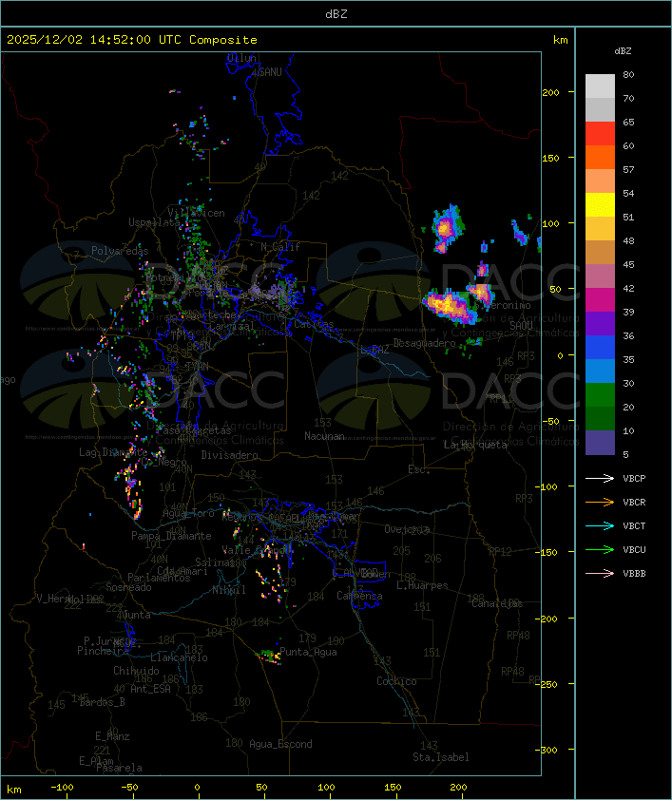Click the N_Calif place label
Viewport: 672px width, 800px height.
tap(280, 247)
